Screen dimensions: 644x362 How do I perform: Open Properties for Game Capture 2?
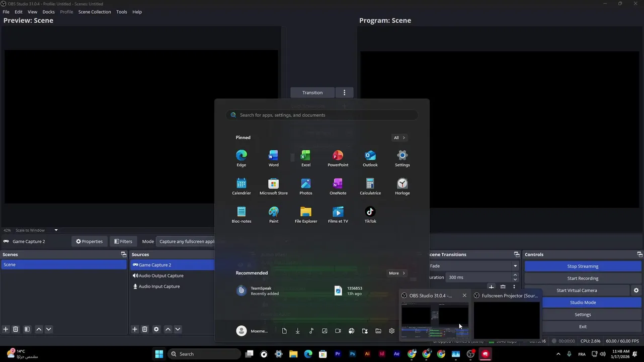click(x=89, y=241)
